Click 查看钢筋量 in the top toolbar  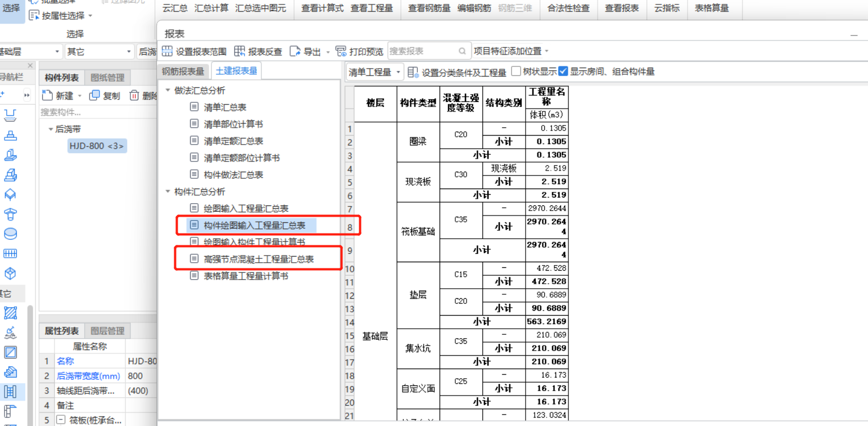click(x=430, y=8)
